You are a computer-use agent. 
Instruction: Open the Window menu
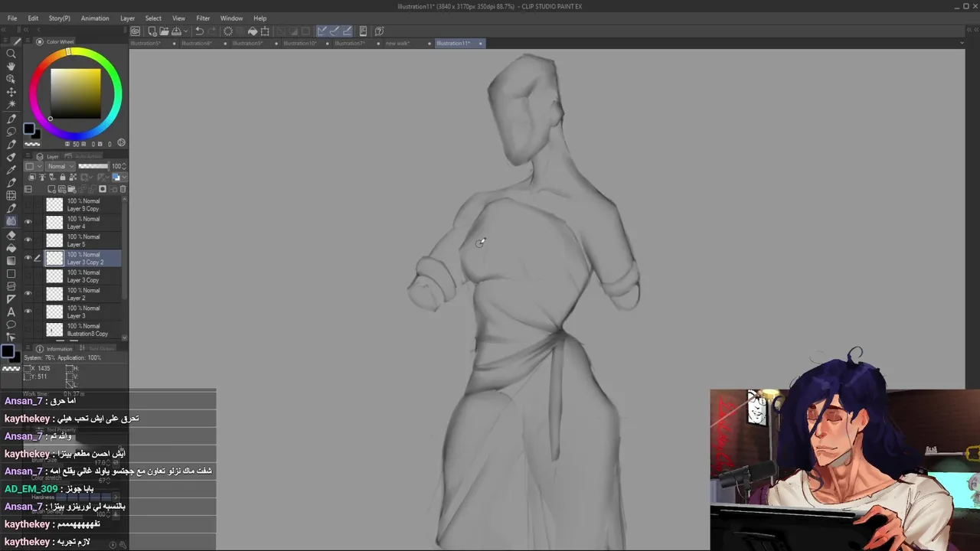click(x=231, y=18)
